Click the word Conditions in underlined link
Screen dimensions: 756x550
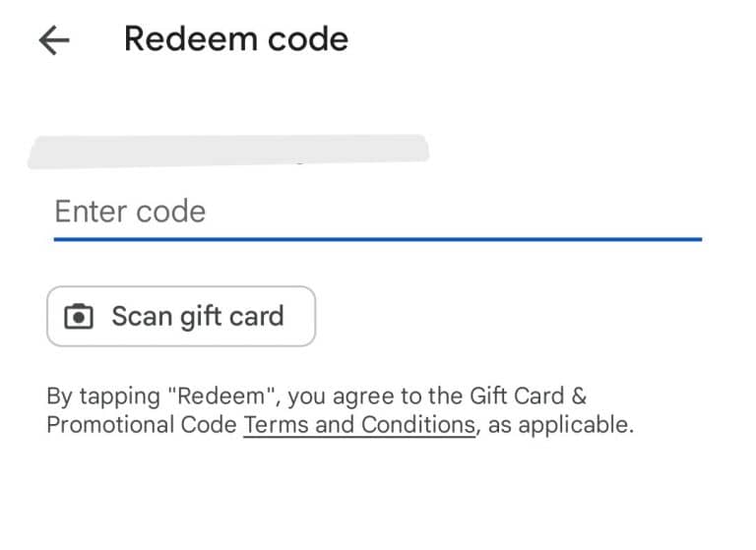(x=418, y=425)
